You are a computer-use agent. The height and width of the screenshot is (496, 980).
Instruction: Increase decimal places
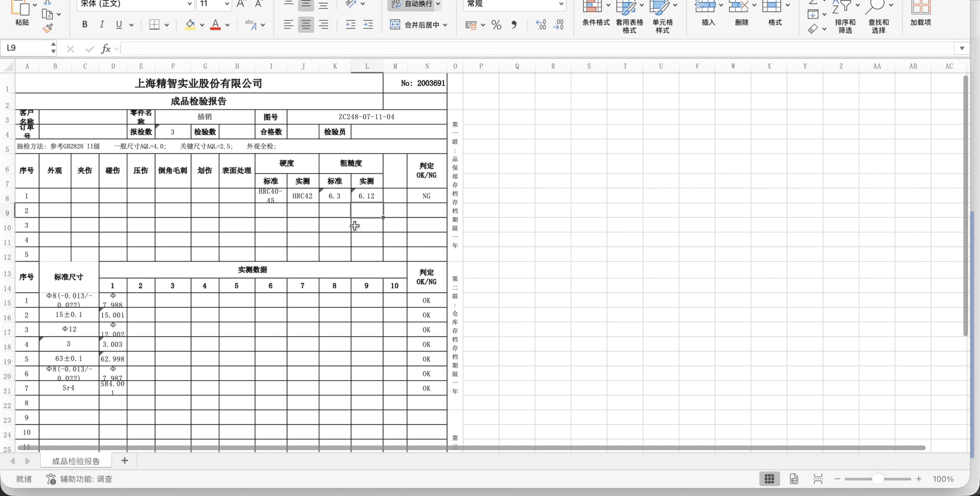tap(541, 25)
